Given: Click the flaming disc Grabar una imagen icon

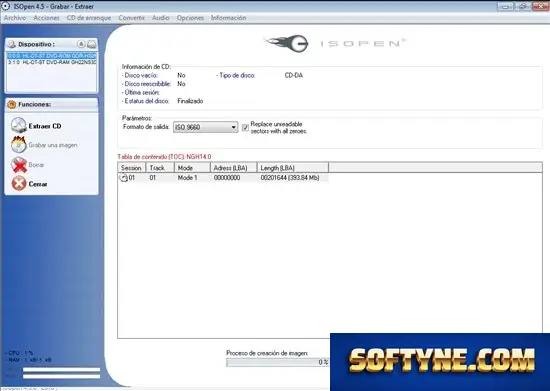Looking at the screenshot, I should [19, 144].
